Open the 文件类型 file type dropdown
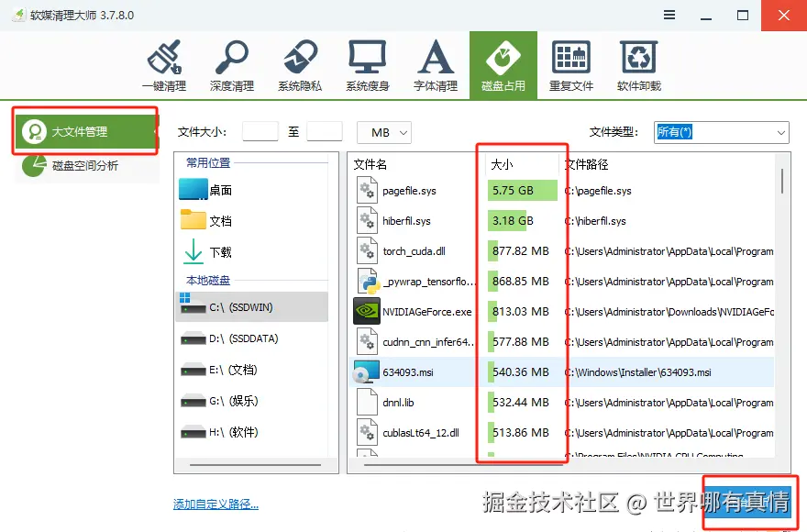Image resolution: width=807 pixels, height=532 pixels. tap(721, 133)
